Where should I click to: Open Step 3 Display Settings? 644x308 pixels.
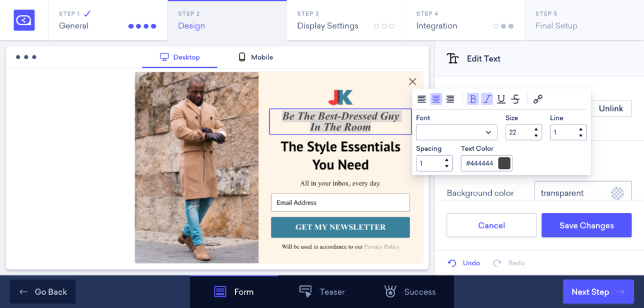(347, 20)
